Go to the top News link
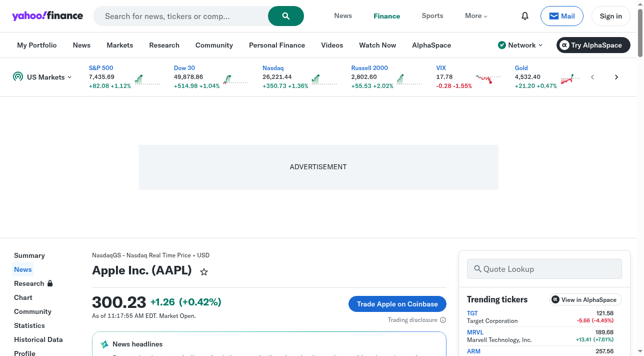The height and width of the screenshot is (356, 644). (343, 16)
